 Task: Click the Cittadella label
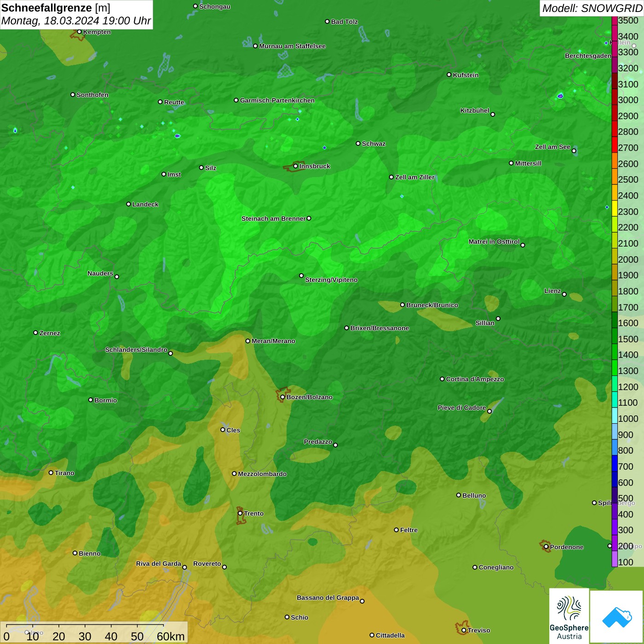[x=390, y=635]
